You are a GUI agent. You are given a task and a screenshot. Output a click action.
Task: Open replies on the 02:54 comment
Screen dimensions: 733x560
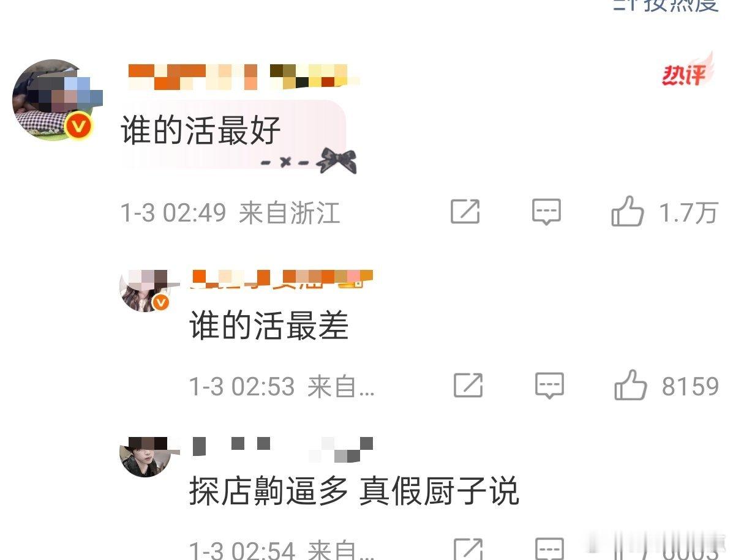coord(549,549)
